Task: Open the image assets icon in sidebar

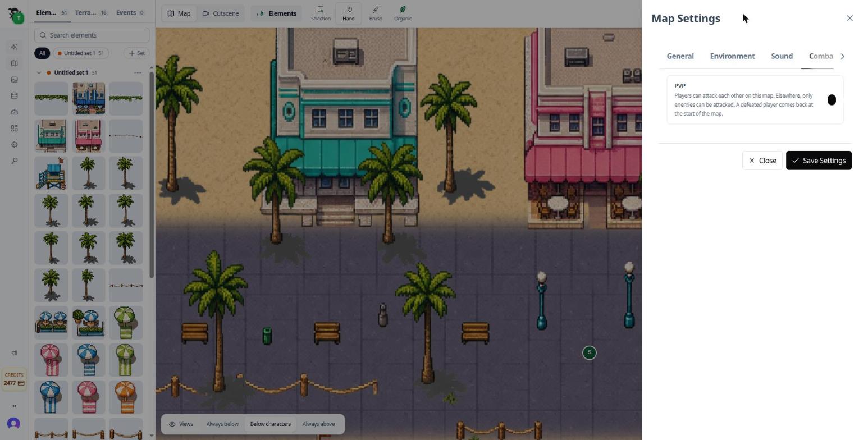Action: 14,80
